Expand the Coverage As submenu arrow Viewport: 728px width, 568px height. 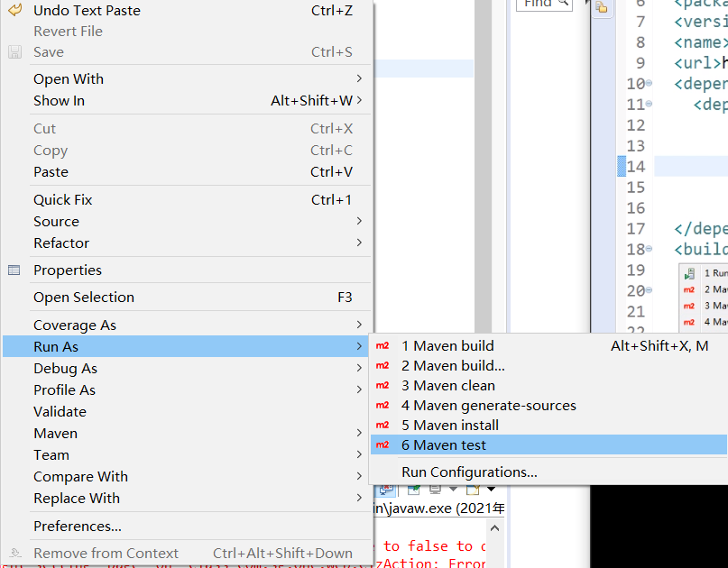(359, 325)
